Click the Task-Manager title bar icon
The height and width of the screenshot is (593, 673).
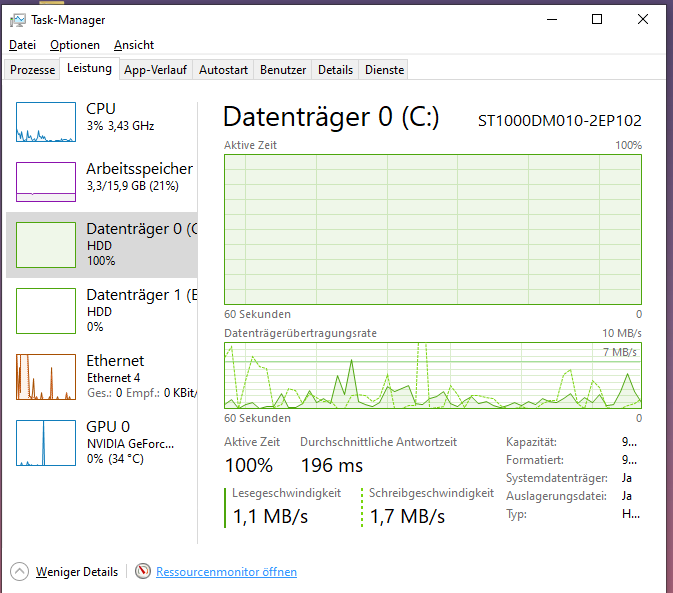point(17,20)
